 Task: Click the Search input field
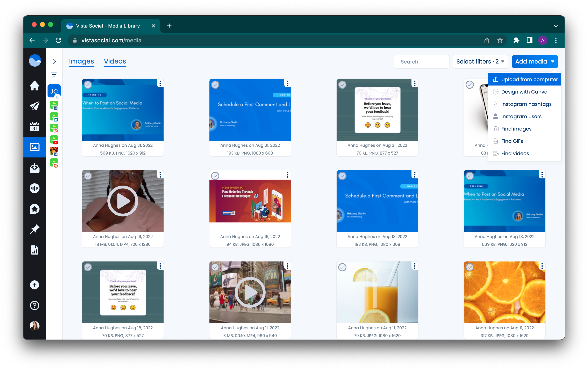(x=422, y=61)
